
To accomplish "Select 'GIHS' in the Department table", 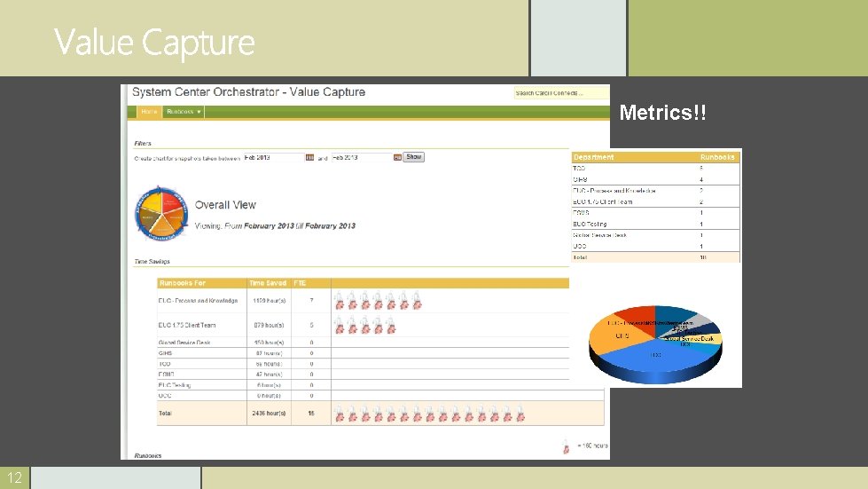I will (x=580, y=179).
